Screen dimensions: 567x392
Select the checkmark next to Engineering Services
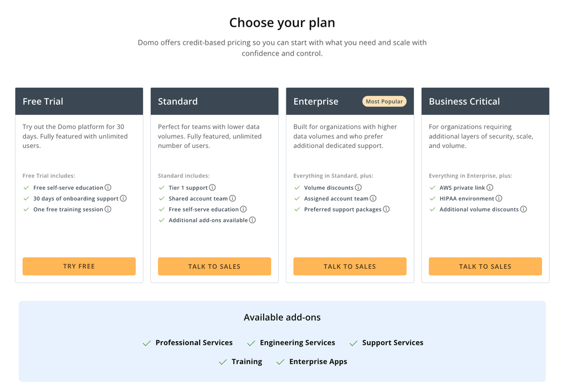[x=250, y=343]
